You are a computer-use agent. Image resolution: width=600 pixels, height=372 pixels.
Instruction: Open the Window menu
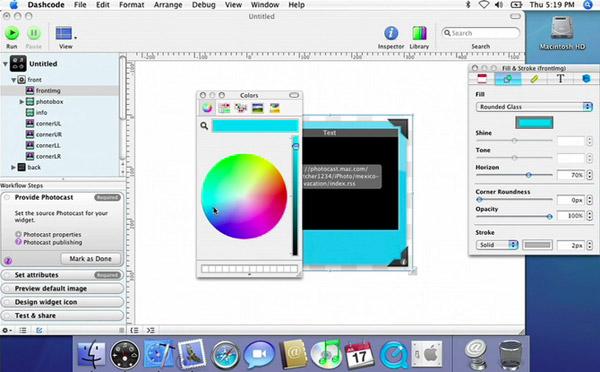pyautogui.click(x=265, y=5)
